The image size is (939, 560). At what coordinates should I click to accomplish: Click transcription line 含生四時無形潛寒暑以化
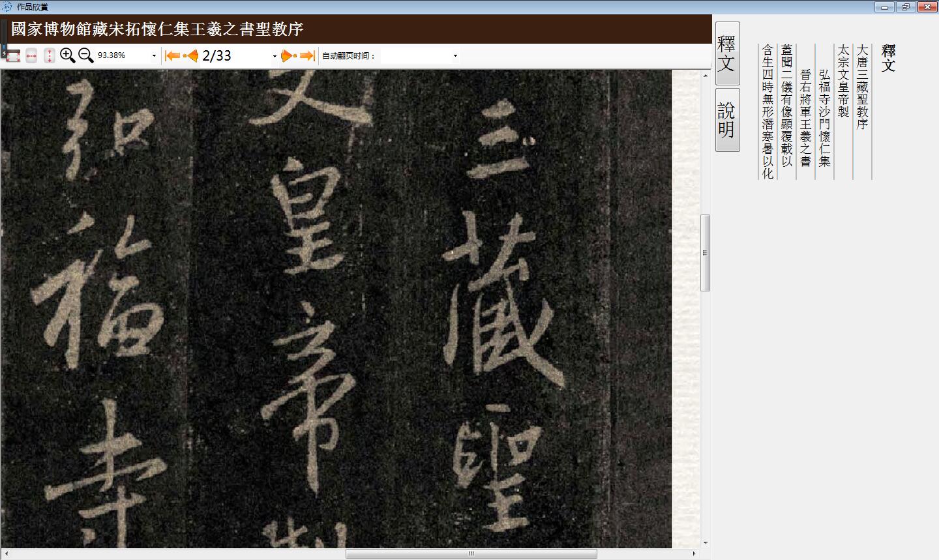(768, 111)
